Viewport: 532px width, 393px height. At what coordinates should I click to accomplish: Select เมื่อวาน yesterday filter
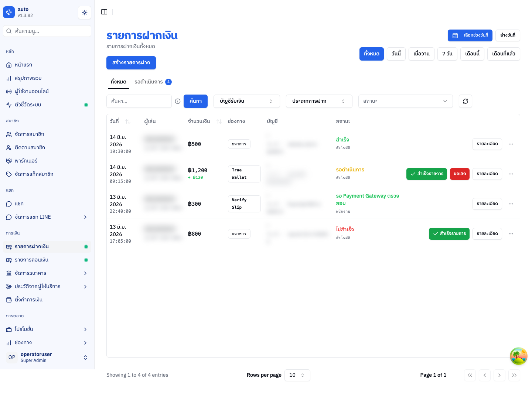[422, 54]
